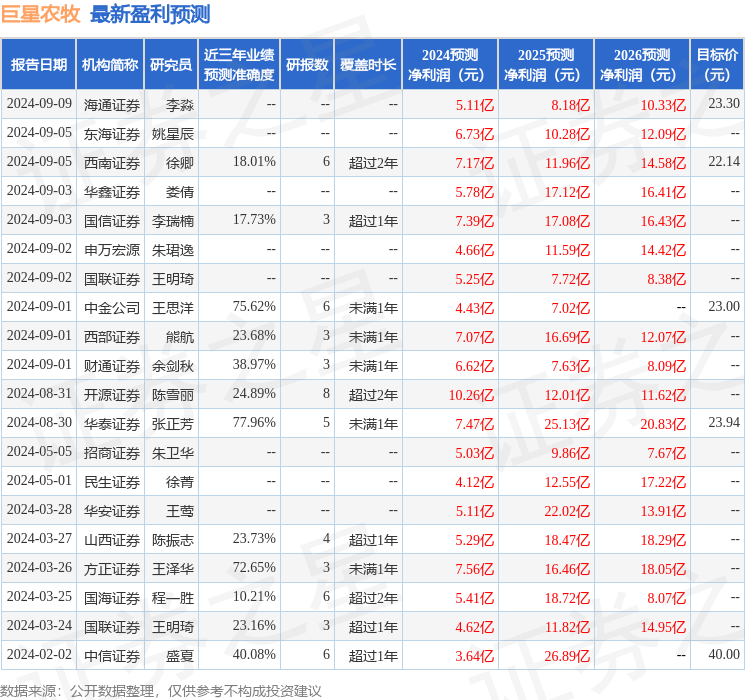This screenshot has height=700, width=745.
Task: Click target price 23.94
Action: coord(724,422)
